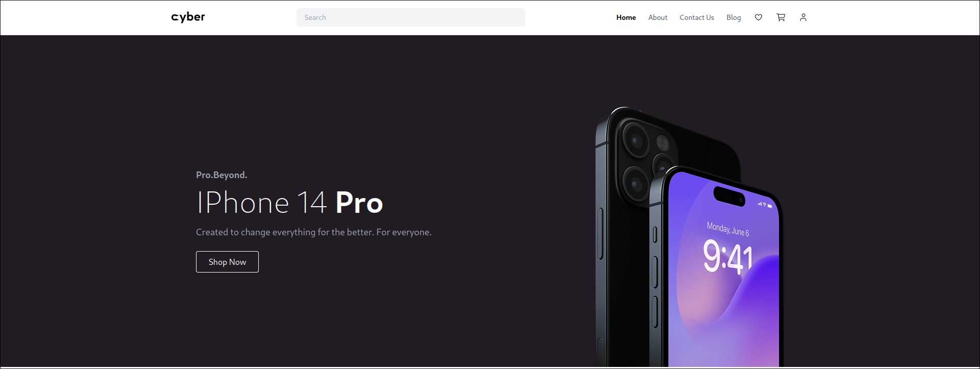Viewport: 980px width, 369px height.
Task: Go to the Home menu item
Action: tap(626, 17)
